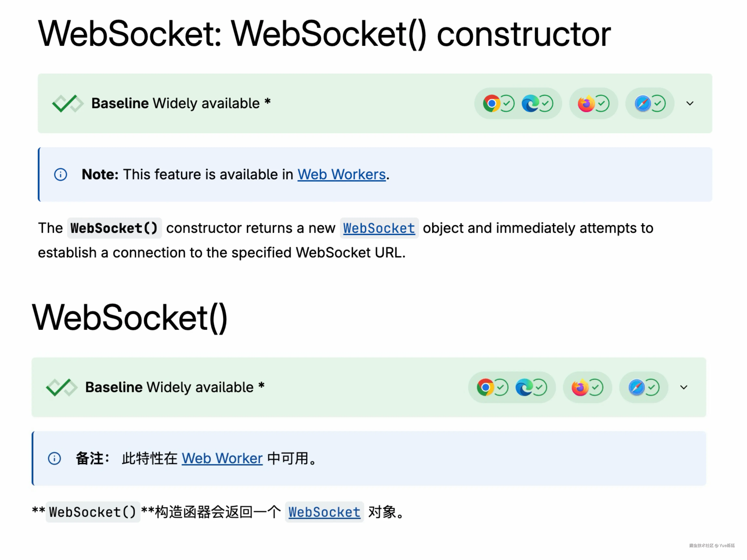Open the WebSocket link in English paragraph

[379, 228]
